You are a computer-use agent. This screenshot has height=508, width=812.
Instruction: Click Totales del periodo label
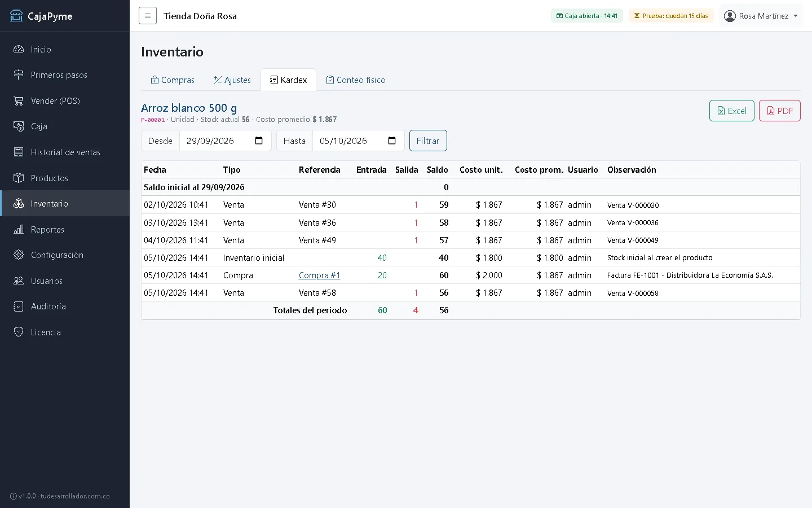310,310
